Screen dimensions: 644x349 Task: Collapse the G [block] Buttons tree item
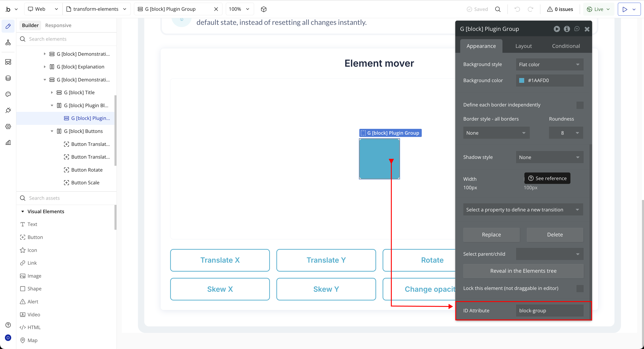(x=52, y=131)
